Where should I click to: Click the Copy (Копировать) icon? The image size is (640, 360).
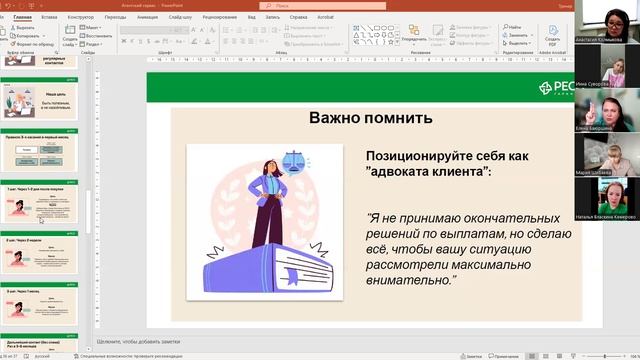(13, 36)
